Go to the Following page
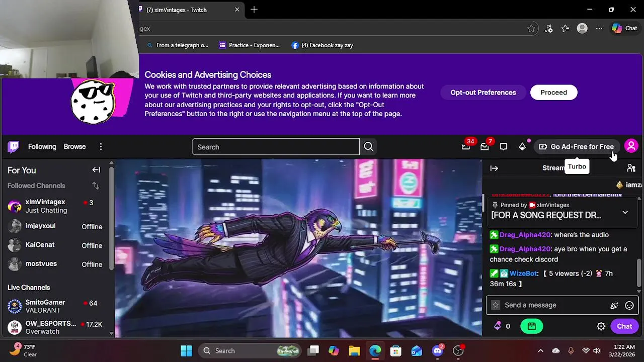 42,147
